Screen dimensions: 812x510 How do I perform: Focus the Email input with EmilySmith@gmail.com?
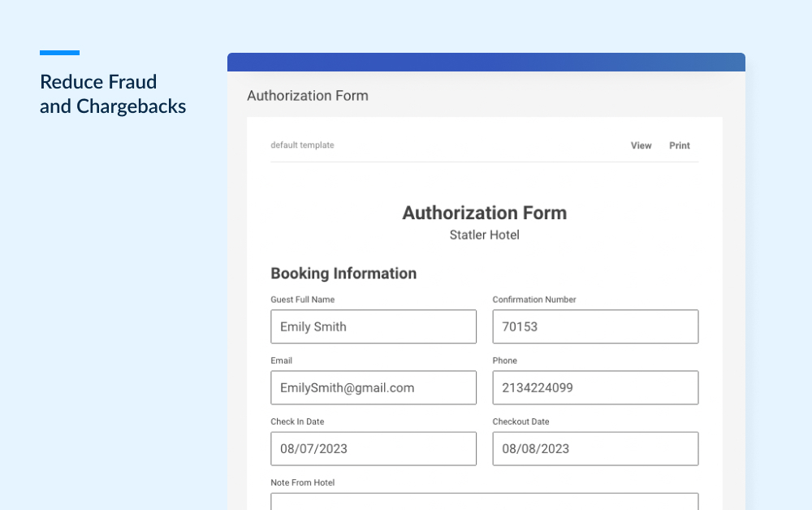click(374, 387)
